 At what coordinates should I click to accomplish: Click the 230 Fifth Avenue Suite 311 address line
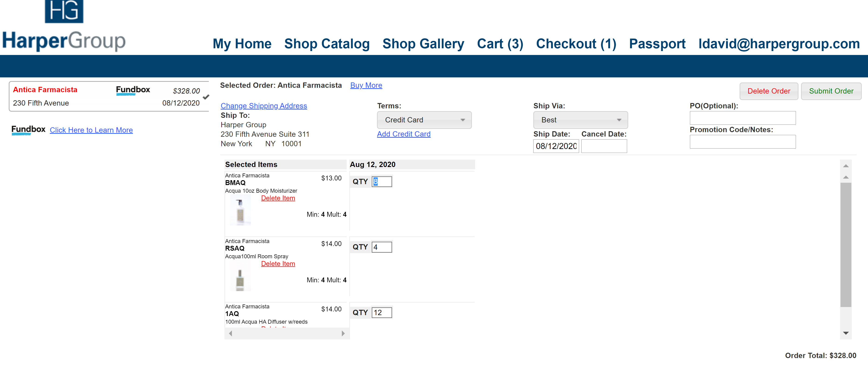pos(265,134)
